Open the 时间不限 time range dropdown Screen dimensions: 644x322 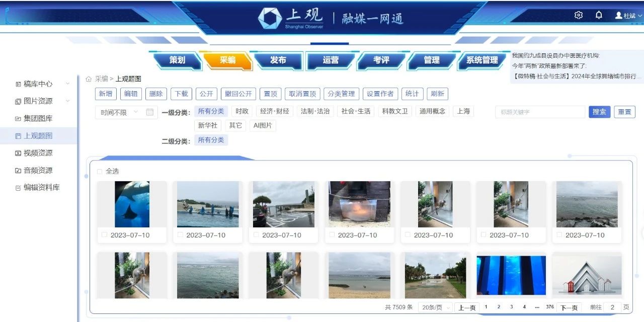pyautogui.click(x=120, y=113)
